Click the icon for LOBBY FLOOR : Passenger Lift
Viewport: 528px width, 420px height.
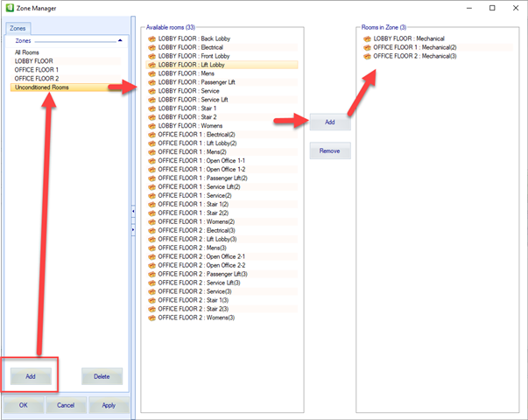coord(151,82)
